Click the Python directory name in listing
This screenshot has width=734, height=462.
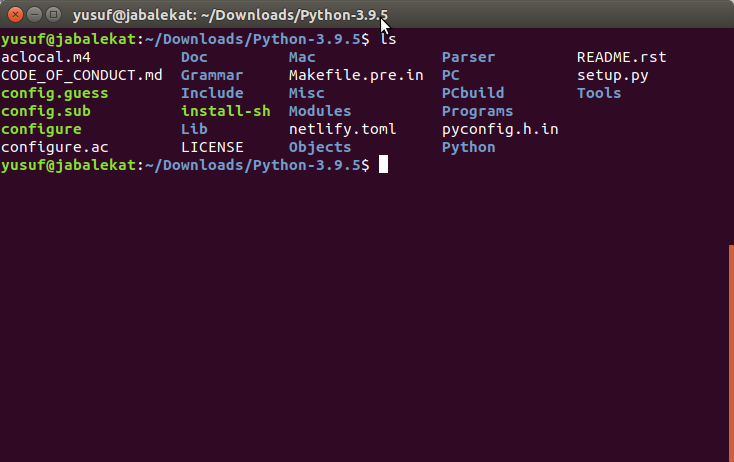pyautogui.click(x=469, y=147)
